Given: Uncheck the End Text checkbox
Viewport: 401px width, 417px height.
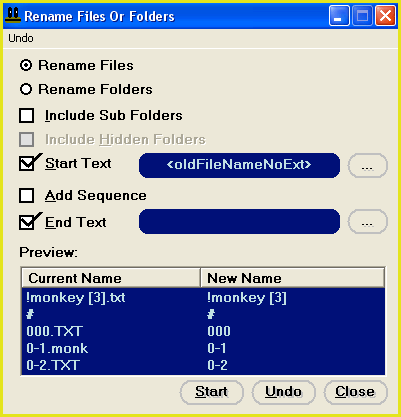Looking at the screenshot, I should pyautogui.click(x=27, y=222).
